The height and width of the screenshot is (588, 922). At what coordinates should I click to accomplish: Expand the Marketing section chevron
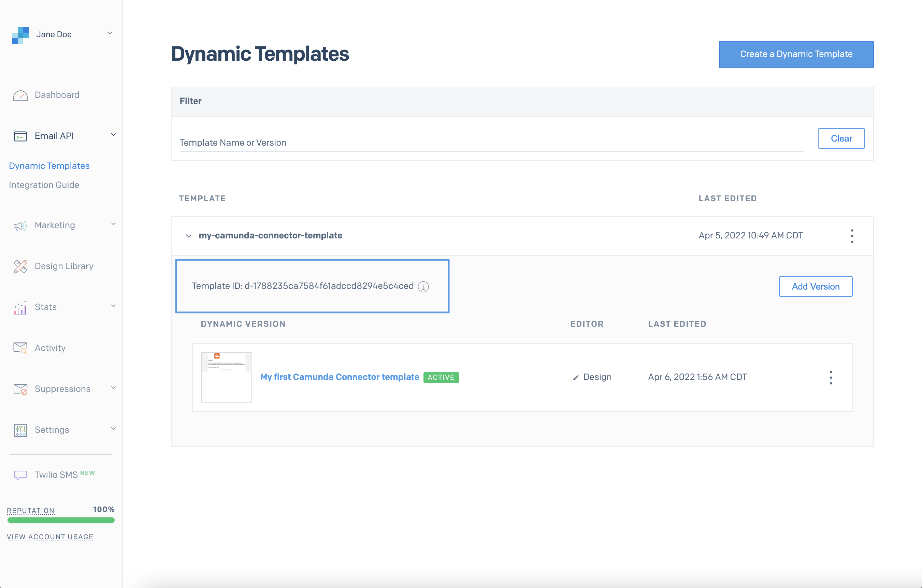click(x=113, y=224)
